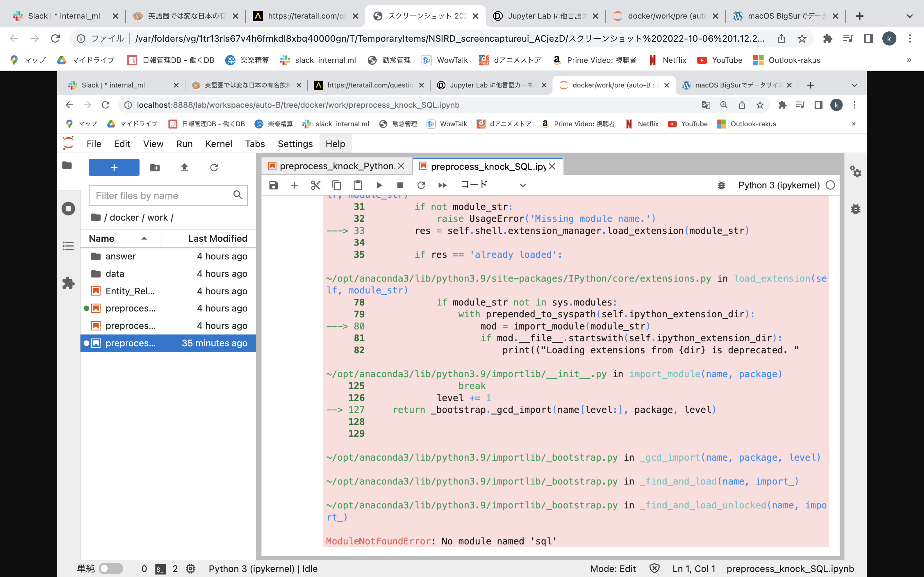Open the debugger bug icon
924x577 pixels.
721,185
